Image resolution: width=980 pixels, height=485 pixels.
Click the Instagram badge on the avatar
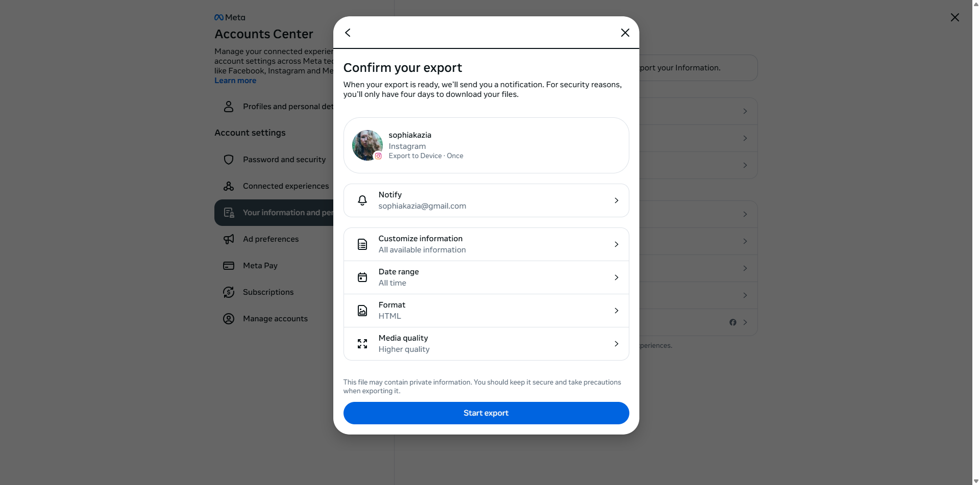(378, 156)
